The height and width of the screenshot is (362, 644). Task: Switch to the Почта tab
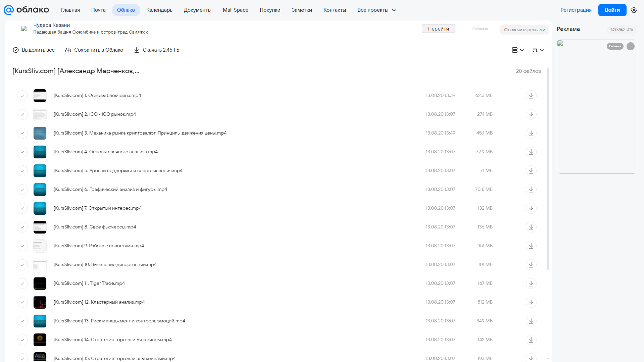(98, 10)
